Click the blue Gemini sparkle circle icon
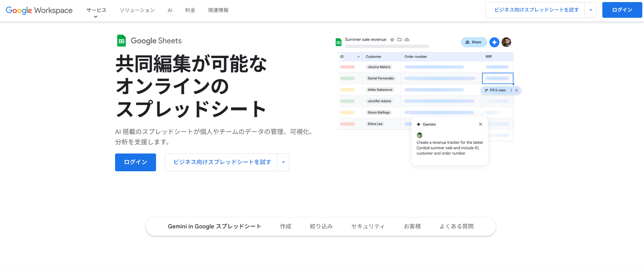The width and height of the screenshot is (644, 267). click(x=494, y=42)
